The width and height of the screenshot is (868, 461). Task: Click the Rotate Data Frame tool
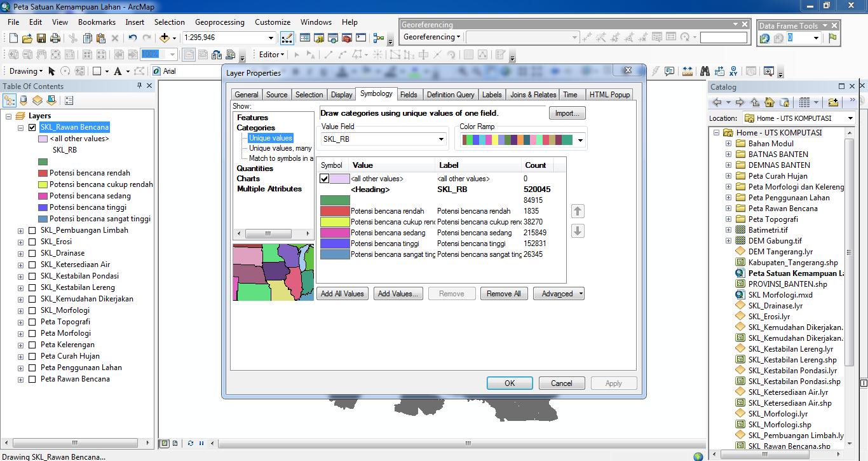pos(764,38)
